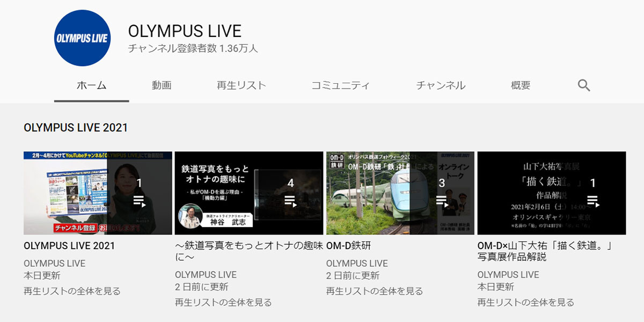Click the OLYMPUS LIVE 2021 playlist title
The height and width of the screenshot is (322, 644).
click(x=69, y=246)
